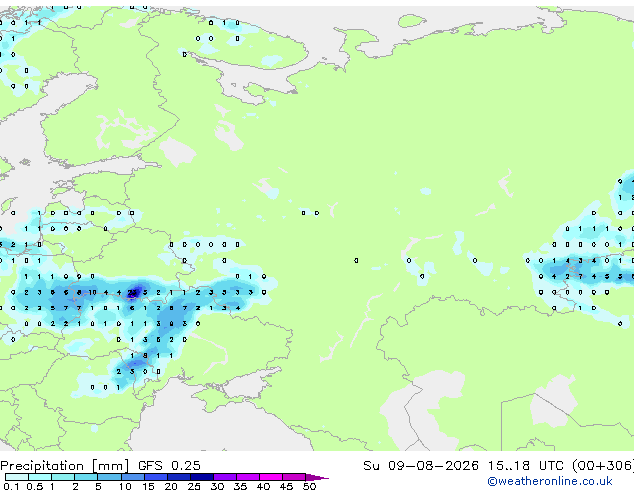634x490 pixels.
Task: Click the '15..18 UTC' time text
Action: pos(526,466)
